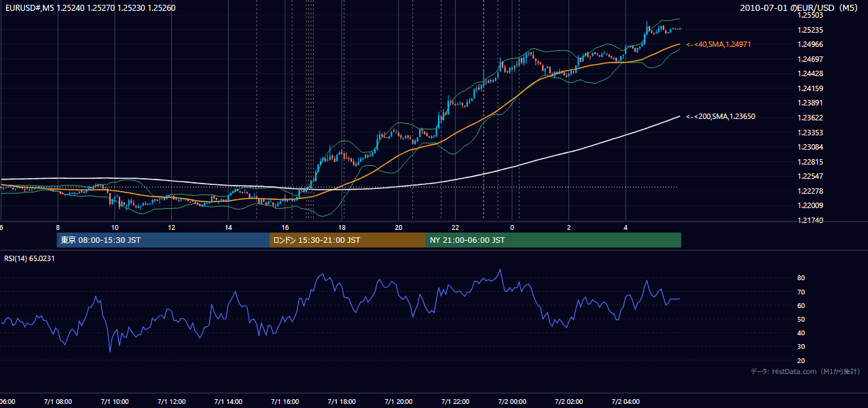Click price axis value 1.24428
This screenshot has height=408, width=868.
(810, 73)
